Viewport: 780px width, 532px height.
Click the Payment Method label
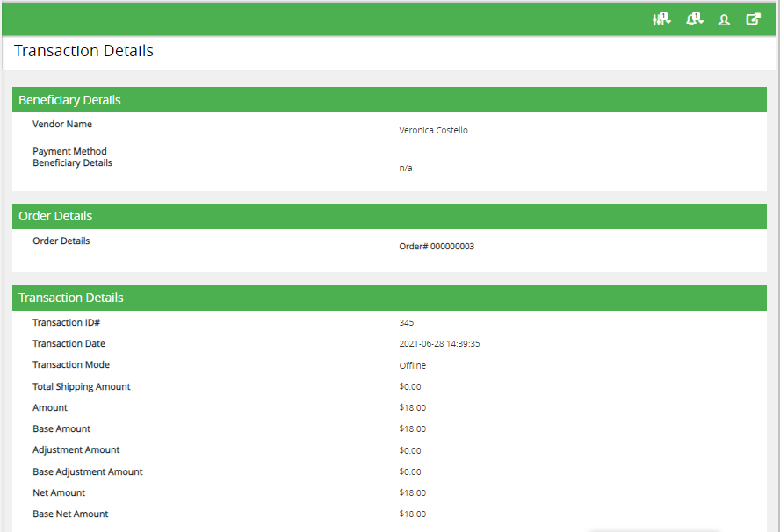pyautogui.click(x=69, y=151)
